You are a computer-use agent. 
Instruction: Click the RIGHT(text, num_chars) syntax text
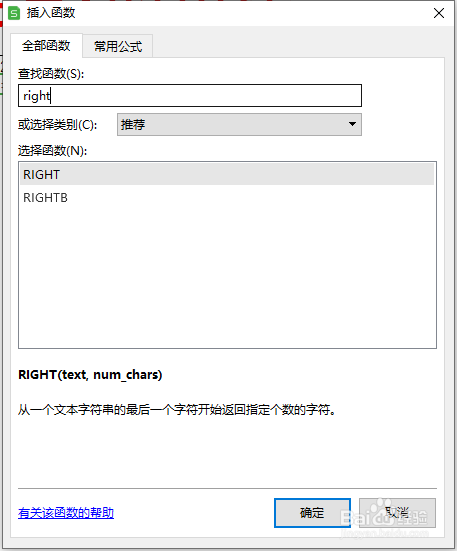click(x=90, y=375)
